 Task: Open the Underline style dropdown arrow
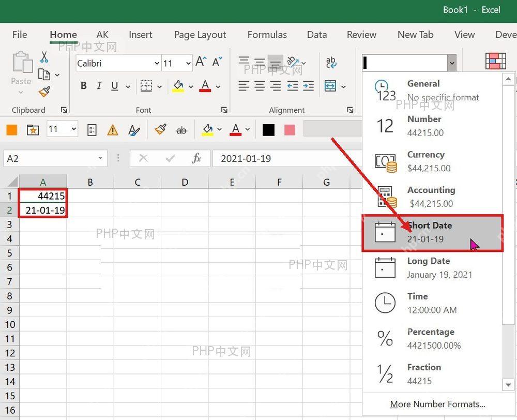click(128, 87)
